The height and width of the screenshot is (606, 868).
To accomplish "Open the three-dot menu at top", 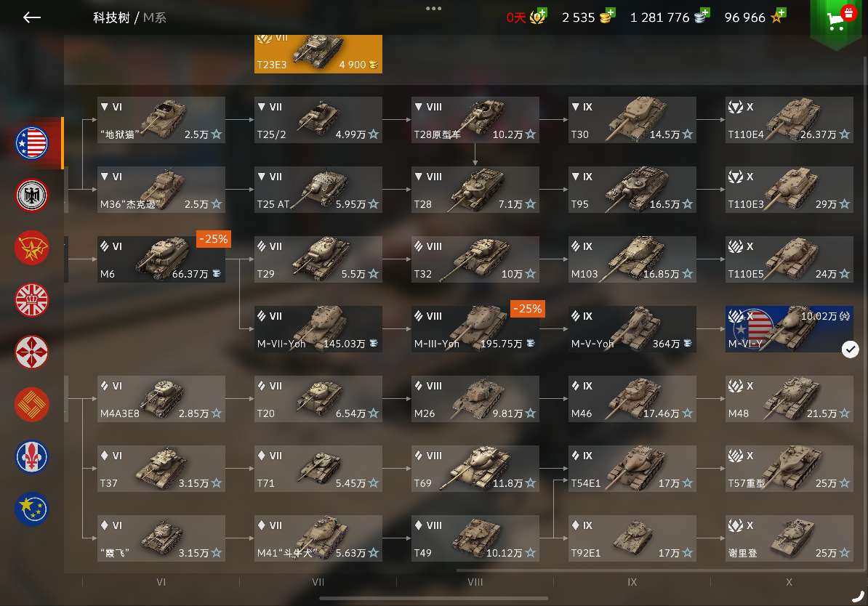I will [x=433, y=8].
